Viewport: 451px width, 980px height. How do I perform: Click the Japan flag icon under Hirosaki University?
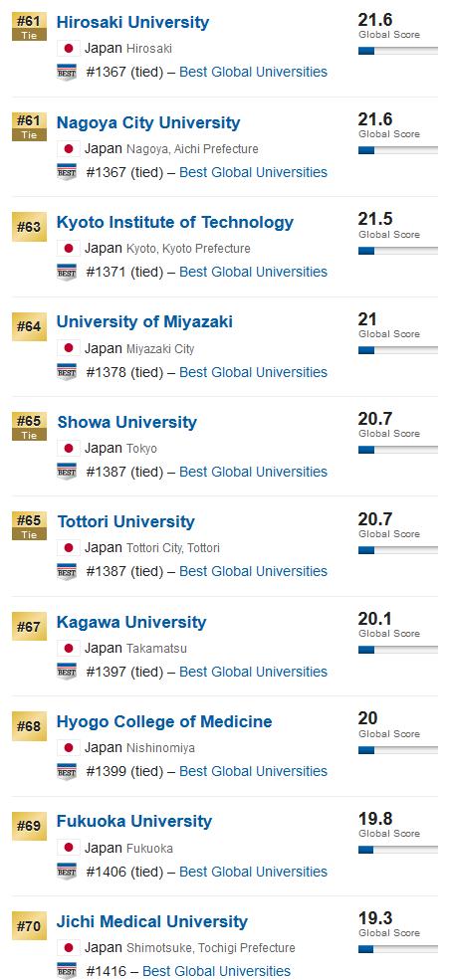(x=68, y=48)
